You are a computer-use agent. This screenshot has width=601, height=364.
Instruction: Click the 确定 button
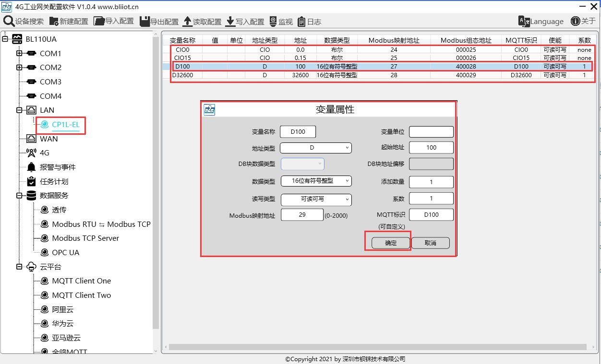point(391,243)
